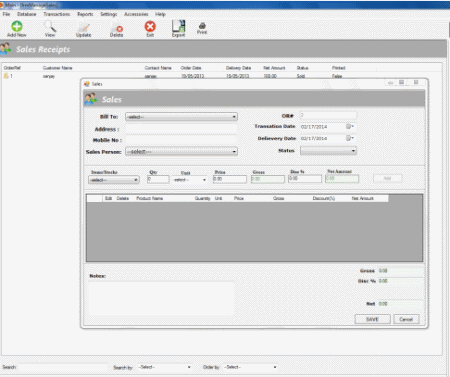The width and height of the screenshot is (450, 377).
Task: Click into the Notes text area
Action: coord(161,298)
